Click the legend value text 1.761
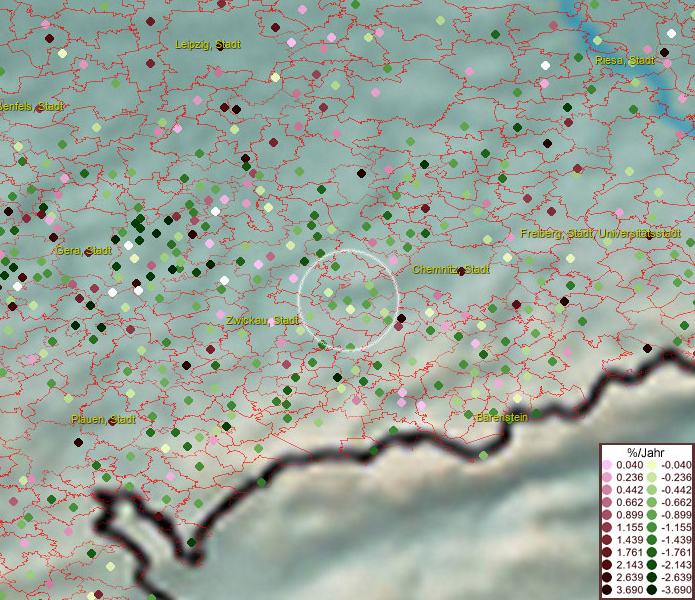This screenshot has height=600, width=695. [x=629, y=553]
